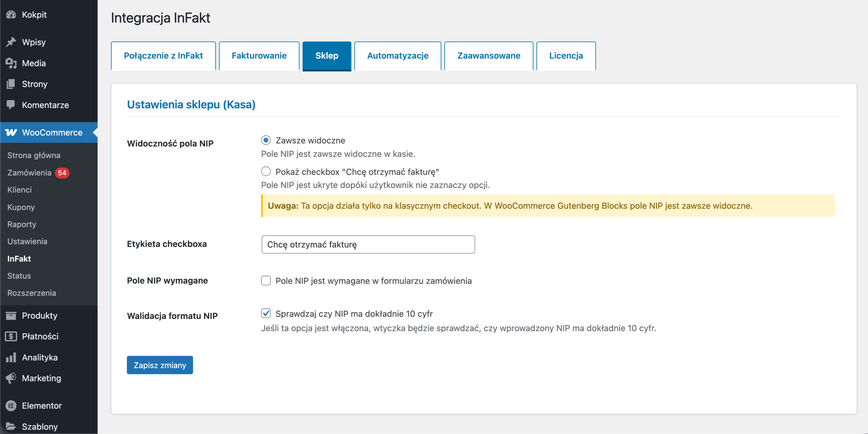This screenshot has height=434, width=868.
Task: Select "Pokaż checkbox" NIP visibility radio
Action: pyautogui.click(x=266, y=172)
